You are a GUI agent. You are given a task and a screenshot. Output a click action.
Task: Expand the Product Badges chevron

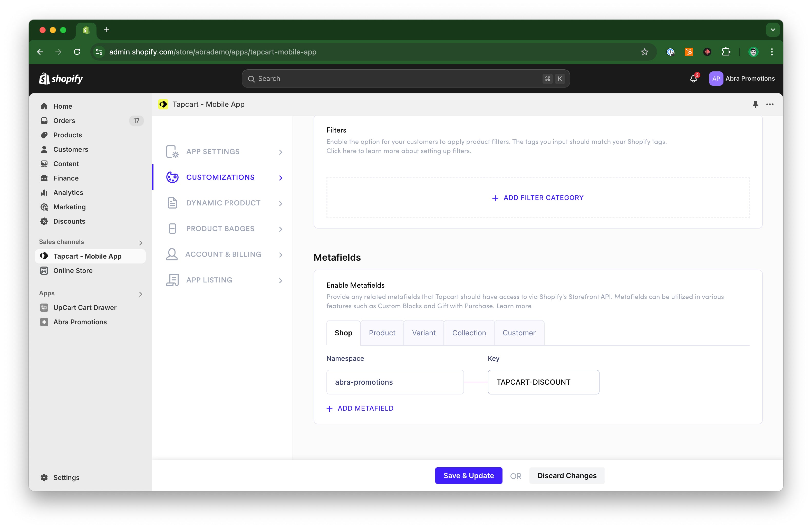tap(281, 229)
